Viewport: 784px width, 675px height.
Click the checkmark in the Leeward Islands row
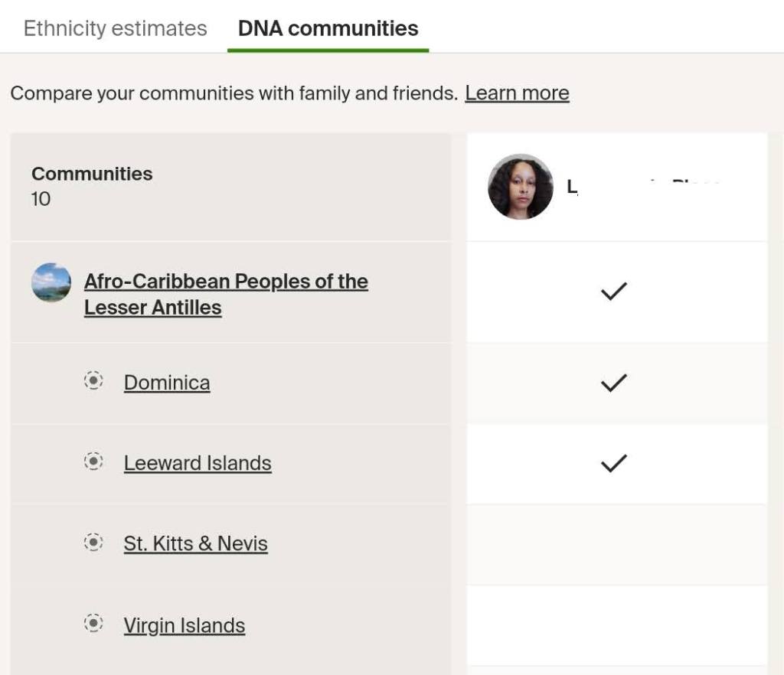(613, 463)
